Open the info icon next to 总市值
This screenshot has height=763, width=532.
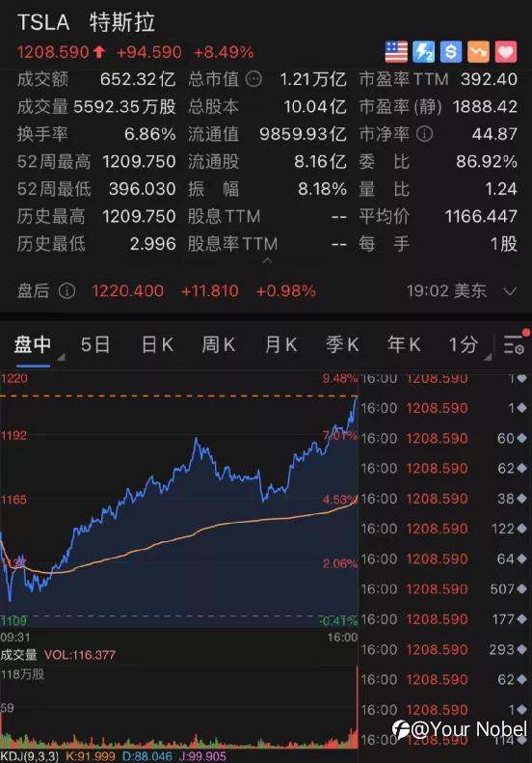253,79
